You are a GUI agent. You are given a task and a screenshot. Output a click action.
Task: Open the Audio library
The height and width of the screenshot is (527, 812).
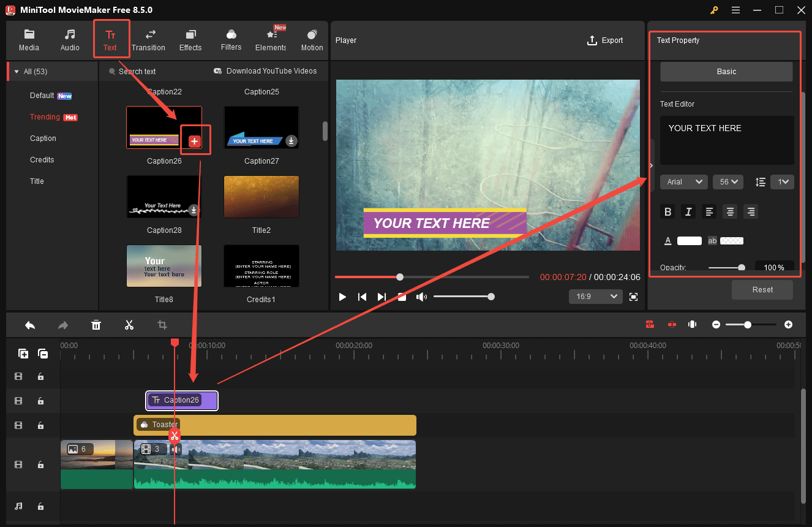70,39
